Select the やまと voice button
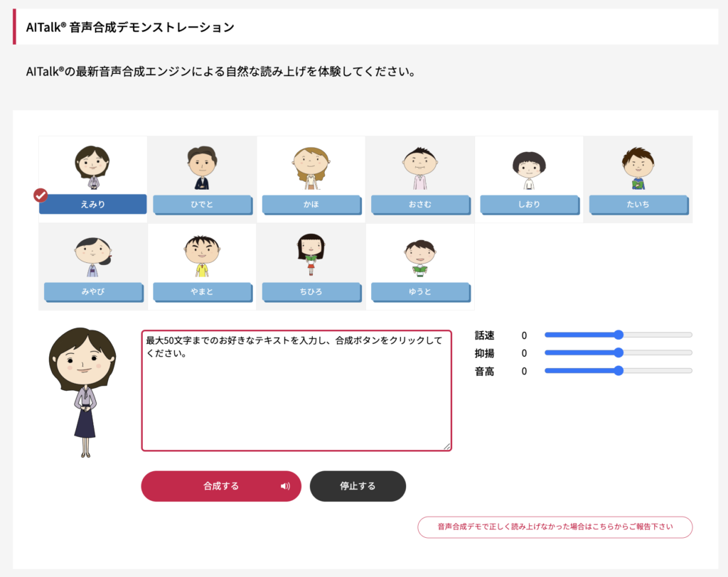728x577 pixels. (202, 291)
